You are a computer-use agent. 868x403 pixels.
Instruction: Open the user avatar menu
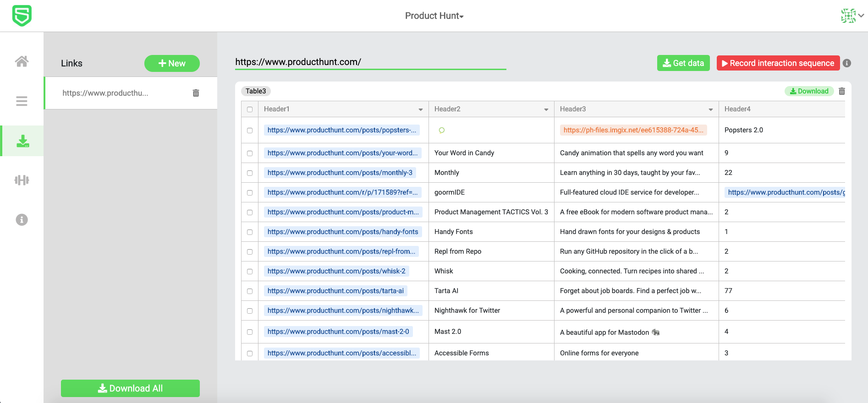(852, 16)
